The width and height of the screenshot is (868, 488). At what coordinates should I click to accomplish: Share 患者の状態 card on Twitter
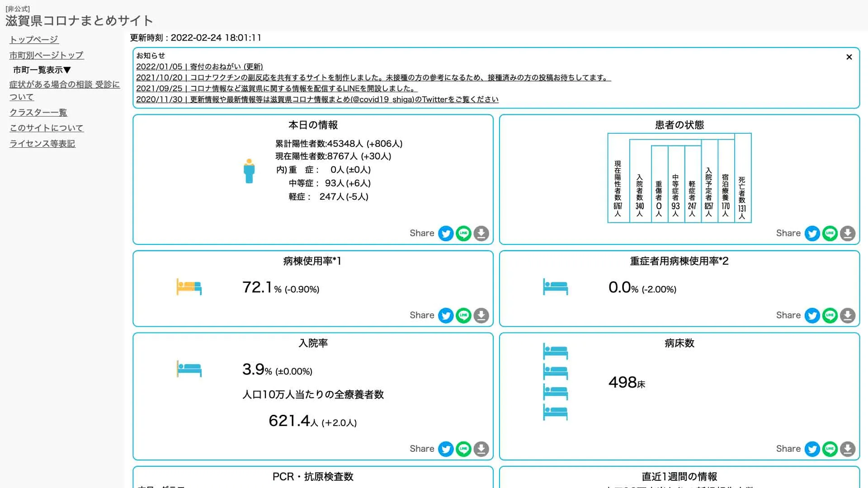pos(812,234)
